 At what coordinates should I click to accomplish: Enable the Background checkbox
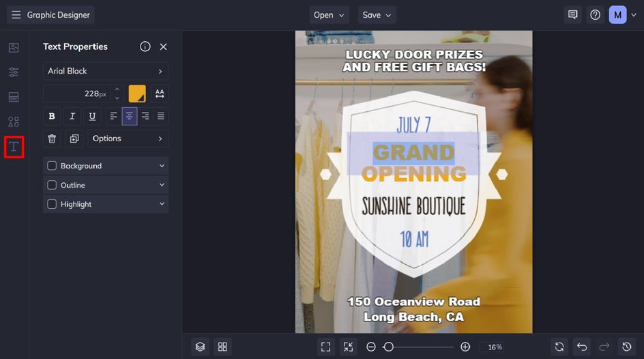click(52, 166)
